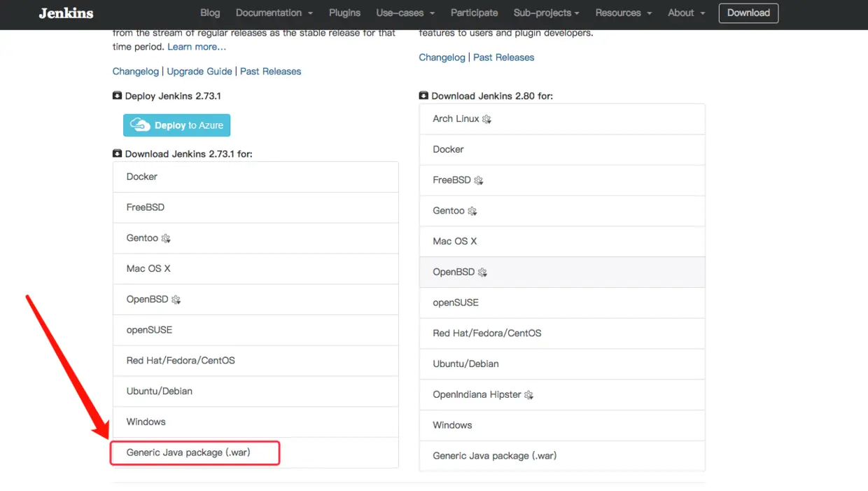The height and width of the screenshot is (491, 868).
Task: Select Gentoo under Jenkins 2.80
Action: click(x=562, y=211)
